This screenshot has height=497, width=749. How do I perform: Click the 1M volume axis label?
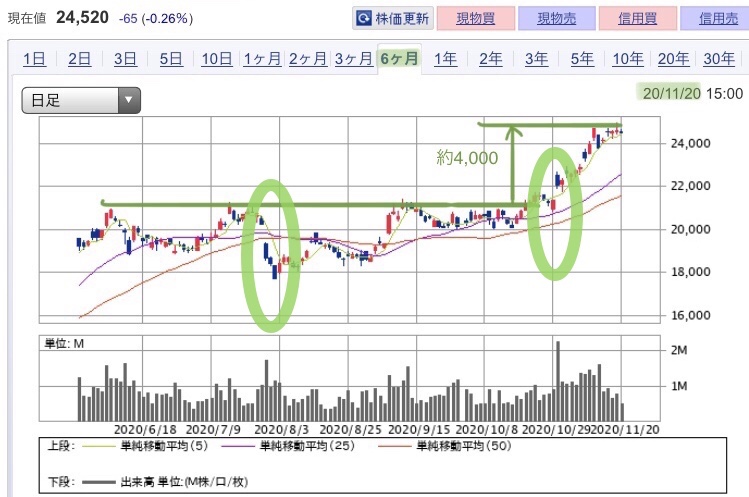pos(679,386)
